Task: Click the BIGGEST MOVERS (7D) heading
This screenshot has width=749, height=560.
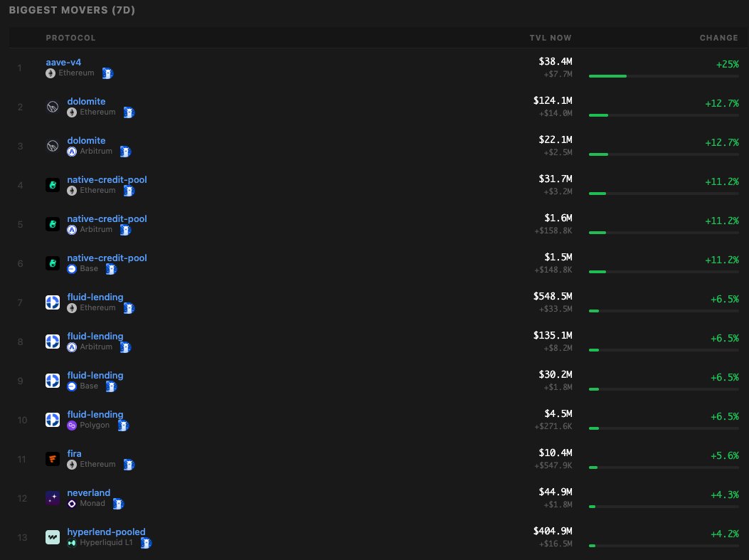Action: tap(72, 10)
